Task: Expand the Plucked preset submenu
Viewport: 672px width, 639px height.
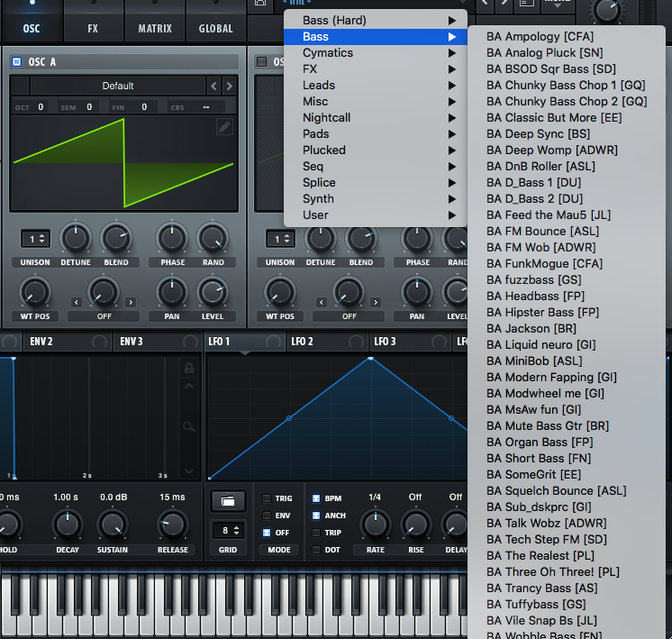Action: [376, 151]
